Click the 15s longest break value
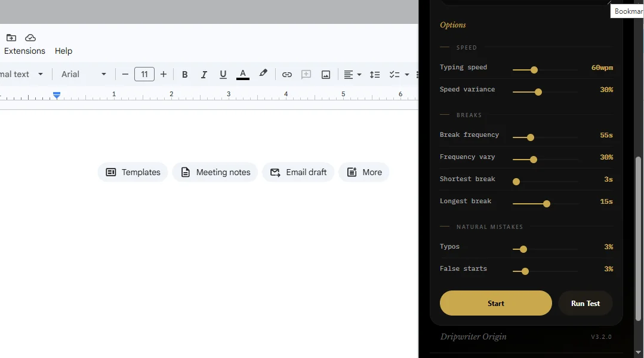 click(x=606, y=201)
